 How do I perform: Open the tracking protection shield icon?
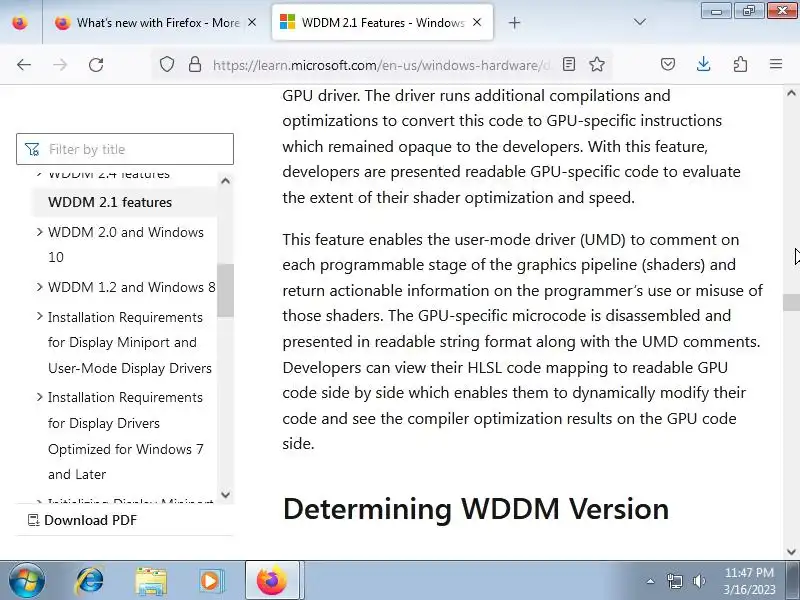coord(167,64)
